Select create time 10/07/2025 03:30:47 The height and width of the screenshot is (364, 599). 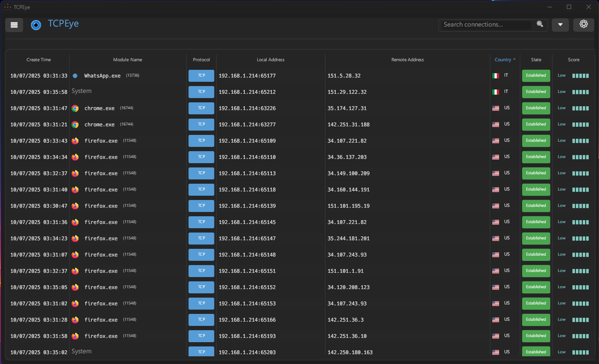point(39,206)
